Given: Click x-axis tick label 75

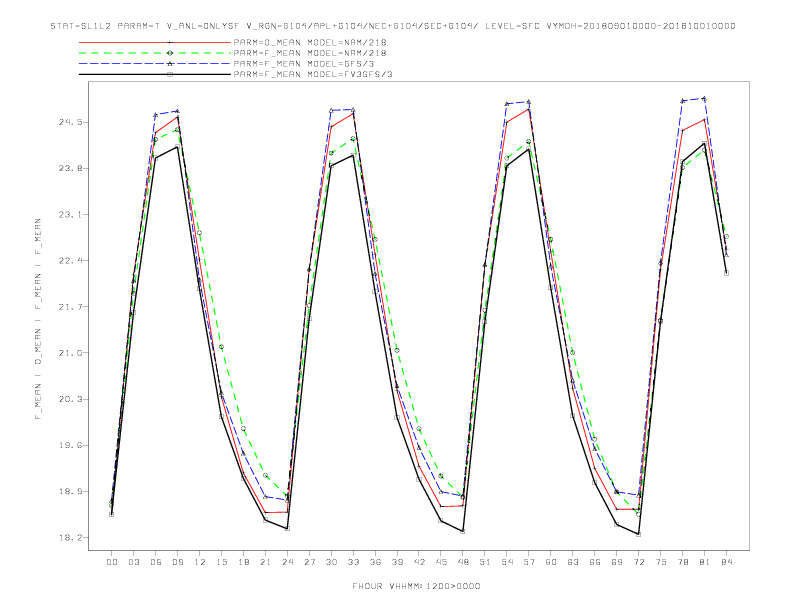Looking at the screenshot, I should pyautogui.click(x=661, y=562).
